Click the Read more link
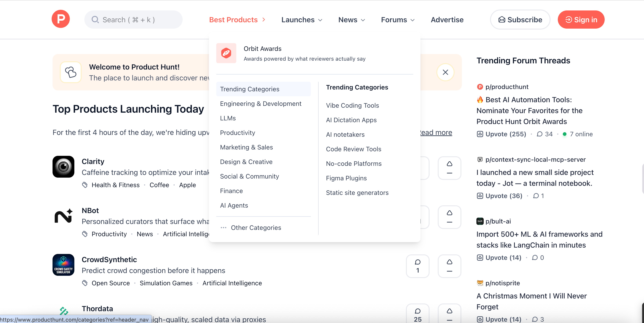 436,133
